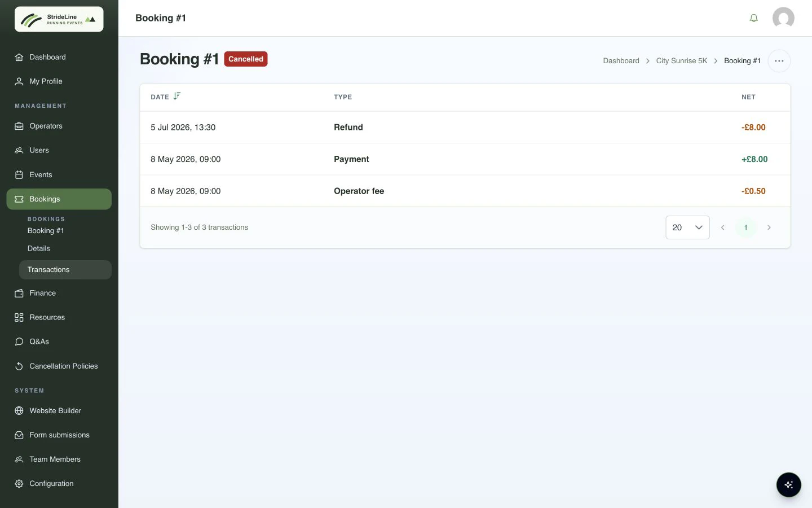812x508 pixels.
Task: Open the page size dropdown showing 20
Action: [x=687, y=227]
